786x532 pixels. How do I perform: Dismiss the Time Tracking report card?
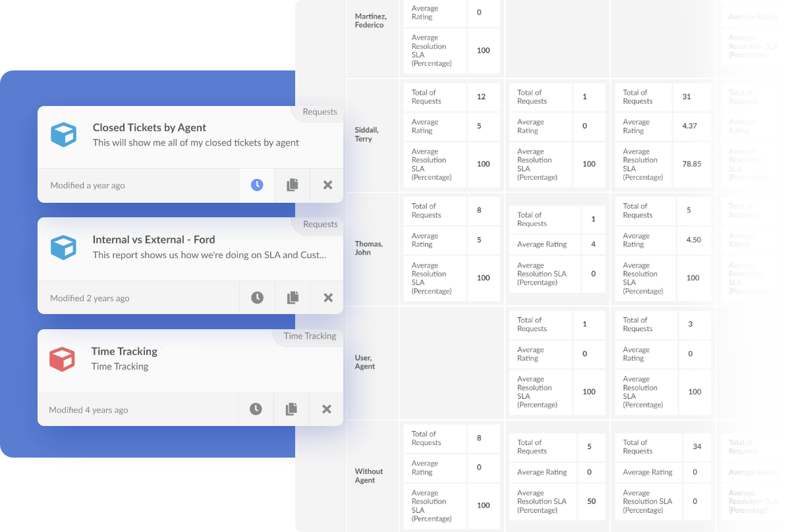click(326, 409)
